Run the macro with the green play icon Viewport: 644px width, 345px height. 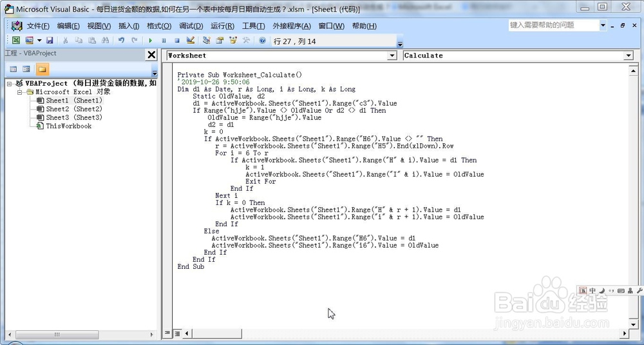(x=150, y=40)
